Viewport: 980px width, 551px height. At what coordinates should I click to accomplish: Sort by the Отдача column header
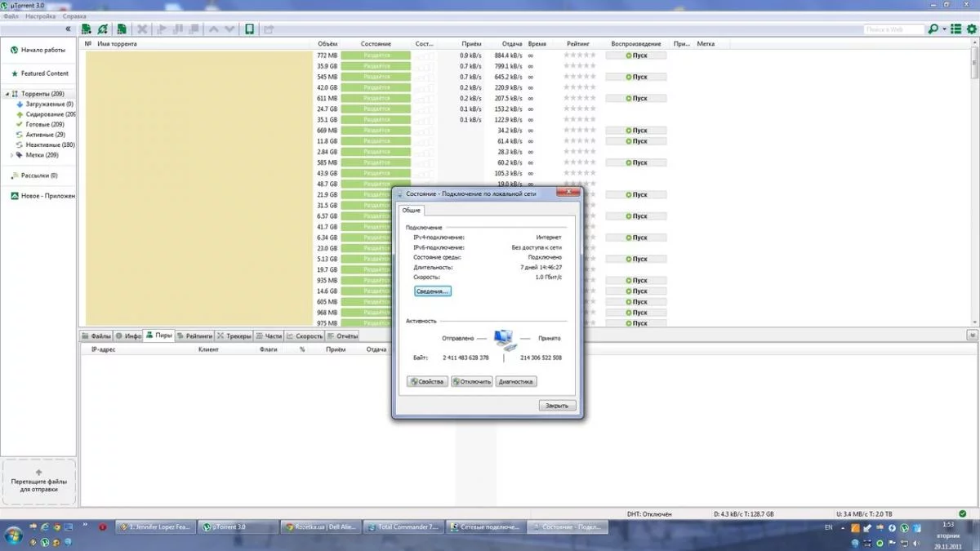pos(512,44)
